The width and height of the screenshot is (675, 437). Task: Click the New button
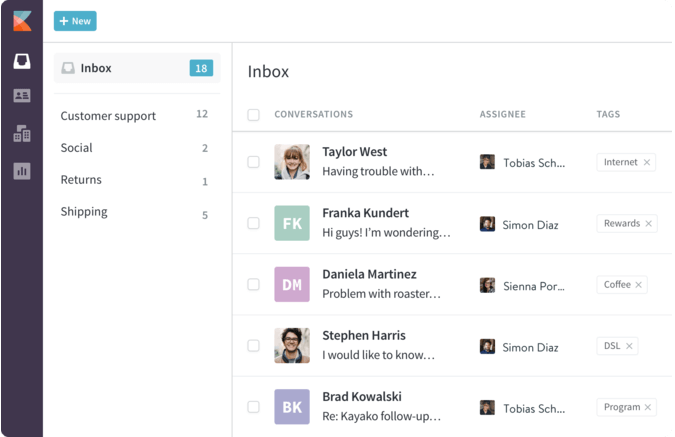[75, 21]
